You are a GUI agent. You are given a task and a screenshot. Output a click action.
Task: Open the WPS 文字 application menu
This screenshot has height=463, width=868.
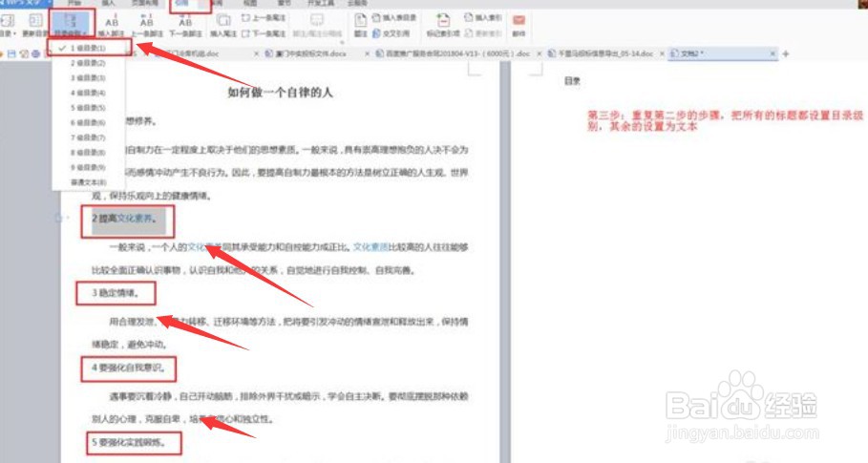tap(25, 3)
